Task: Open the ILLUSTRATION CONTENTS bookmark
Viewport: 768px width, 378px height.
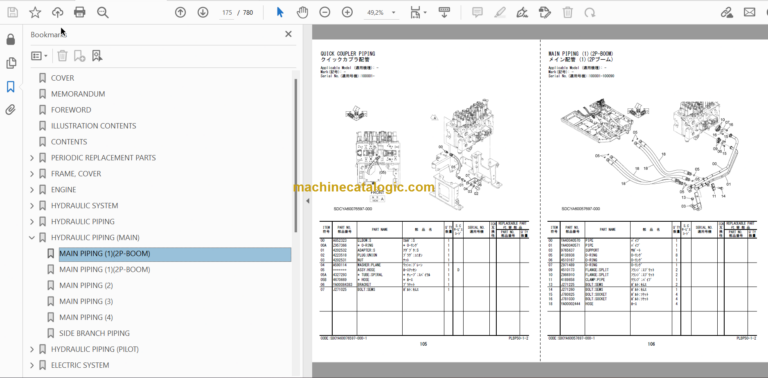Action: coord(94,126)
